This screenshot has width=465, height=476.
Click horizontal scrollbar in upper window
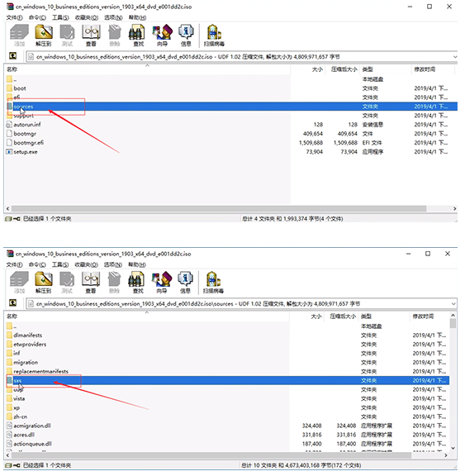coord(219,208)
